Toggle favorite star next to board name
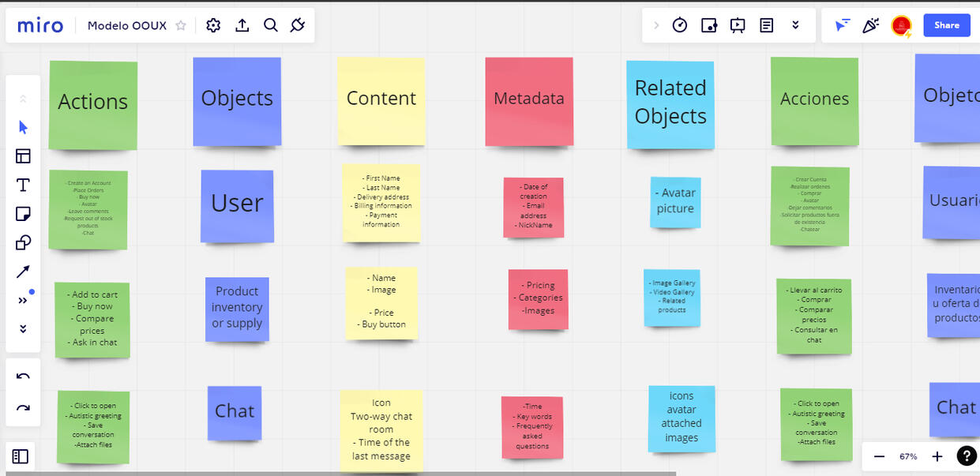The height and width of the screenshot is (476, 980). [180, 24]
